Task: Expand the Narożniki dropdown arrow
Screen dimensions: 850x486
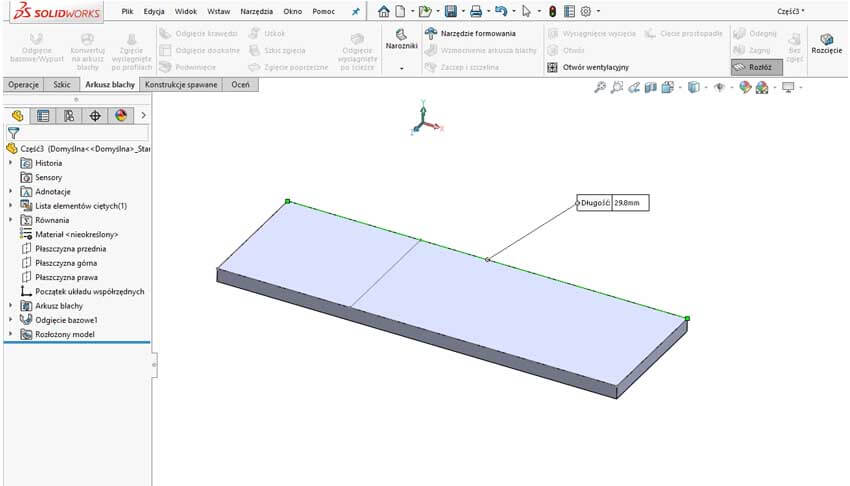Action: pos(402,68)
